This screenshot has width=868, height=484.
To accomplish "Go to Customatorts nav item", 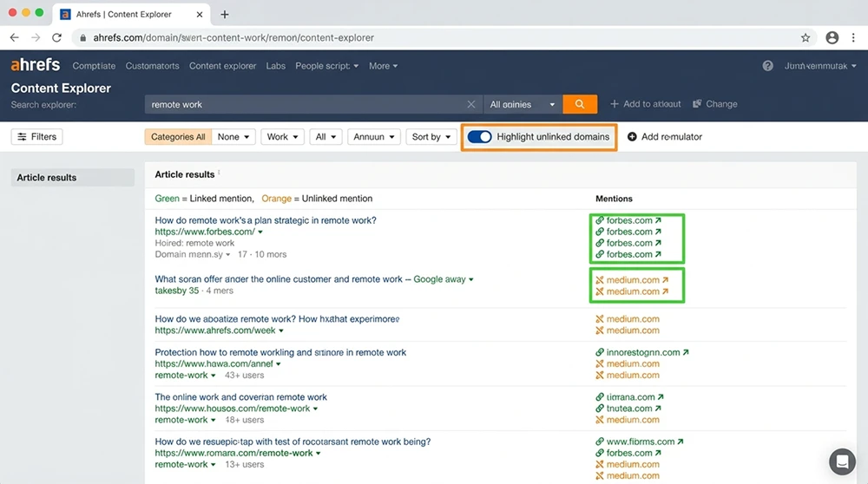I will point(152,66).
